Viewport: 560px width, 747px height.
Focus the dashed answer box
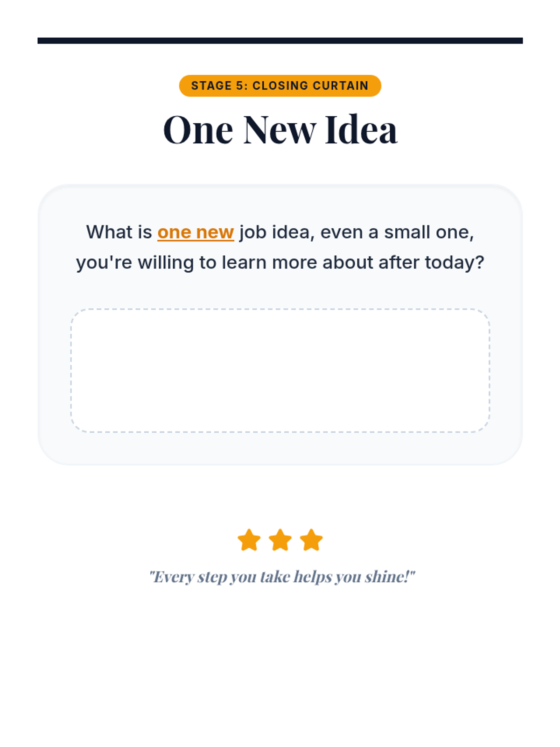[280, 370]
